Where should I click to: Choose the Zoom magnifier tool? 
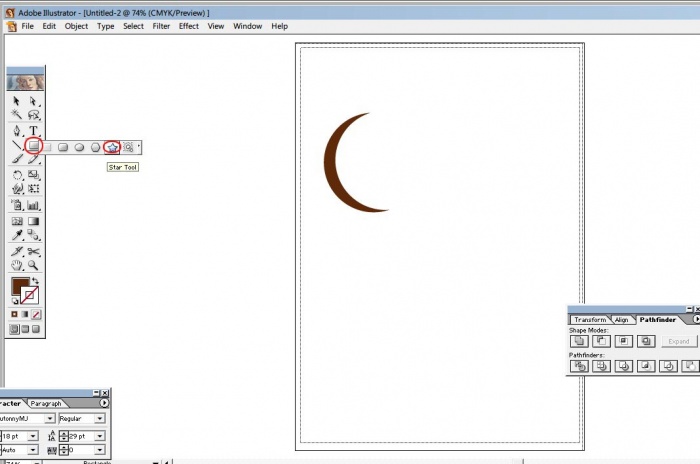(x=34, y=266)
